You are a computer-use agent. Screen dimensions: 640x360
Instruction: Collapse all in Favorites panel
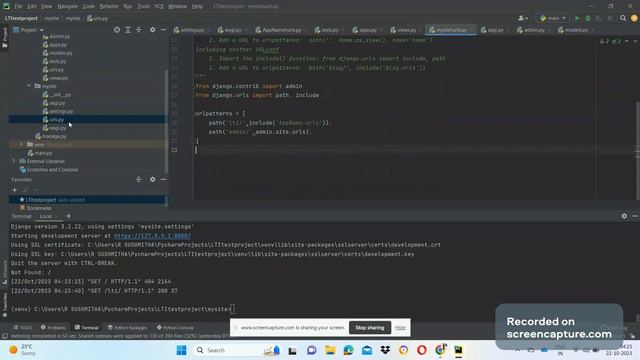pos(139,180)
